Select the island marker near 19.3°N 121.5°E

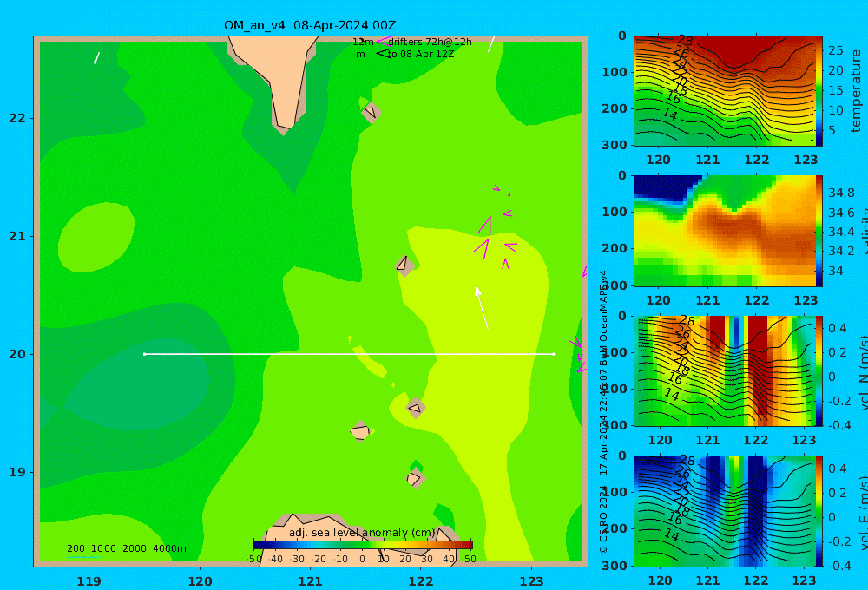point(360,431)
